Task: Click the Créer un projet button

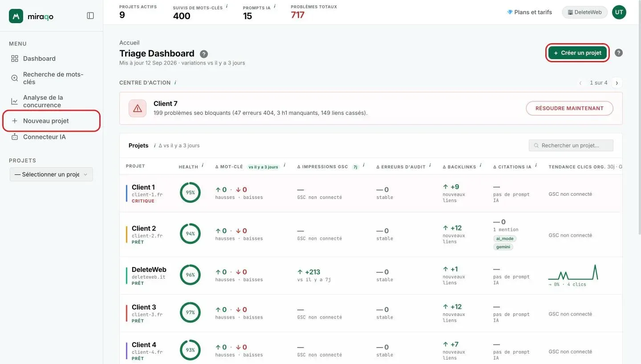Action: [x=577, y=53]
